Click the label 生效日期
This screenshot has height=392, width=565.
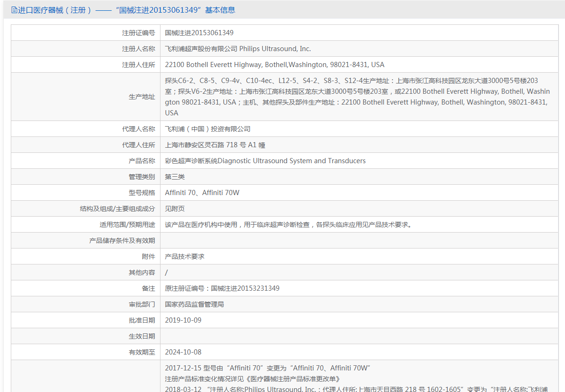(x=142, y=336)
